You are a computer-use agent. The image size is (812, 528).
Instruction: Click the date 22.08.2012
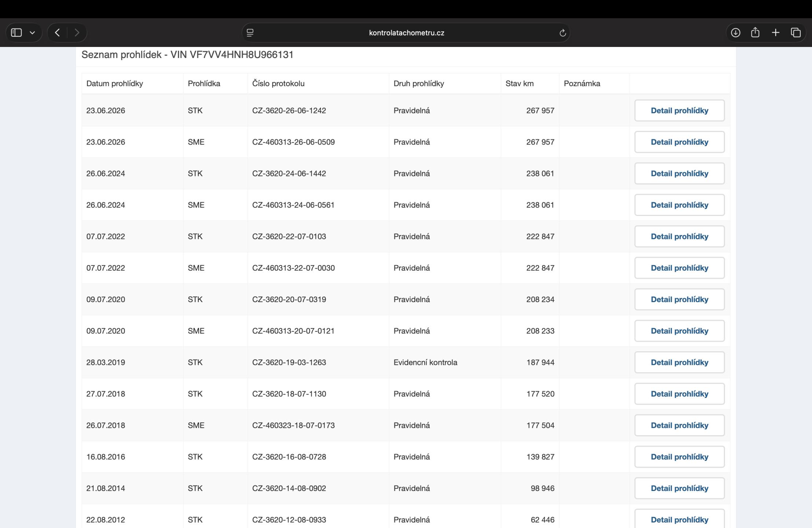[x=106, y=520]
